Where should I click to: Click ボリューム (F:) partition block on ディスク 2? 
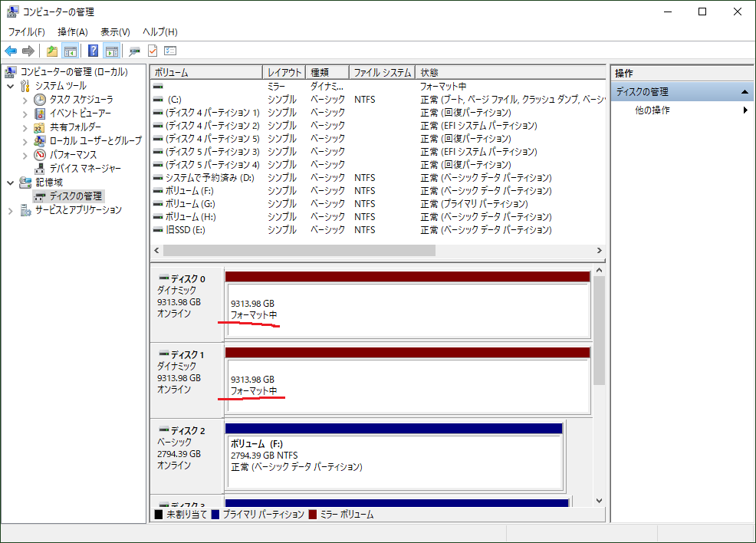pyautogui.click(x=394, y=456)
